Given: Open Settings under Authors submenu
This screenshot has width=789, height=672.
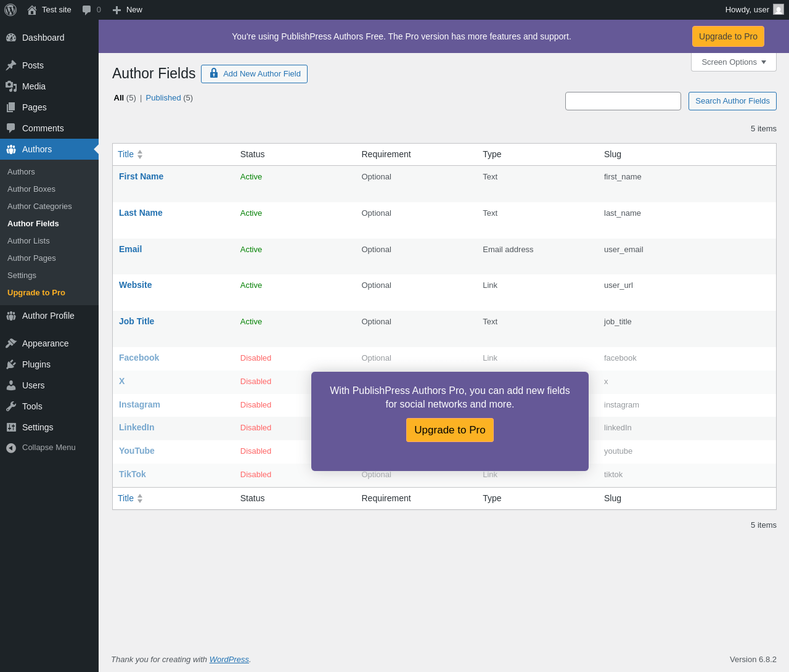Looking at the screenshot, I should [22, 276].
